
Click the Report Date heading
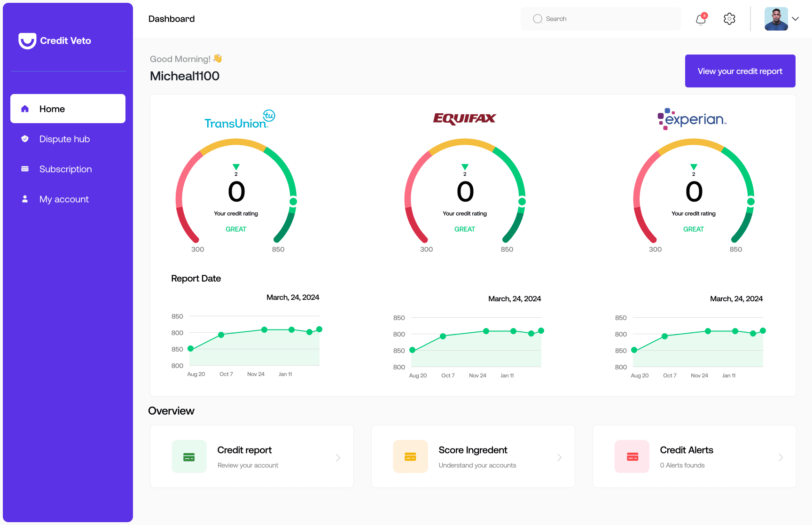pyautogui.click(x=196, y=278)
